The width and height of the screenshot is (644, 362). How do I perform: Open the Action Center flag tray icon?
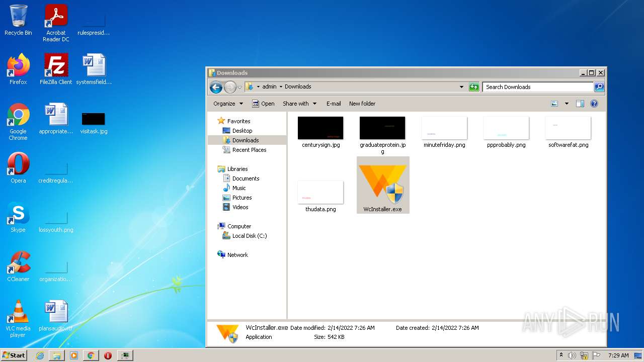click(x=596, y=355)
